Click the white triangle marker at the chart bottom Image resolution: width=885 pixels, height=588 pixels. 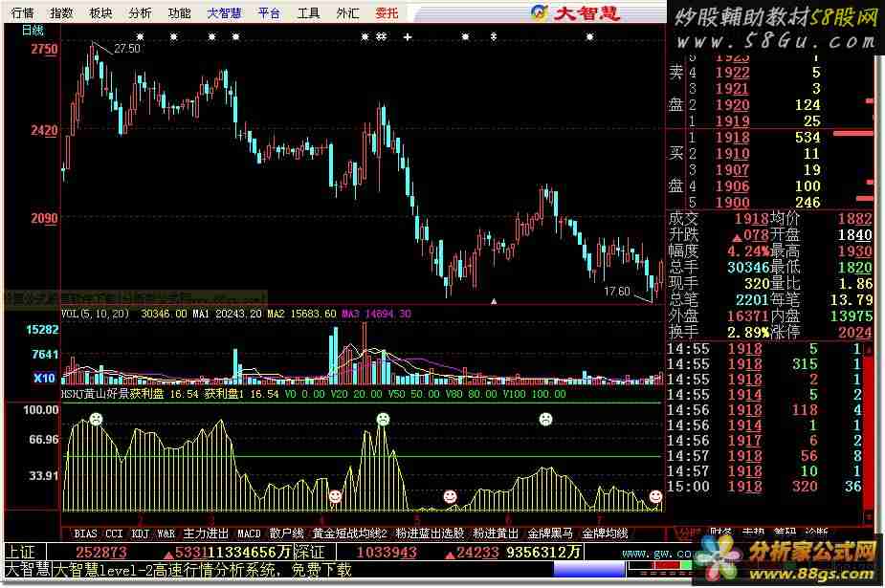point(494,301)
